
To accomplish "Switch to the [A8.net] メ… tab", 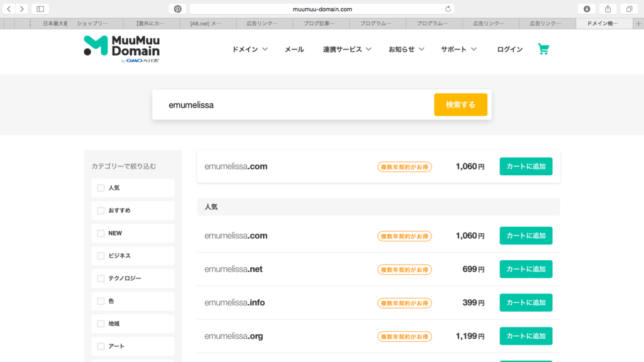I will point(208,23).
